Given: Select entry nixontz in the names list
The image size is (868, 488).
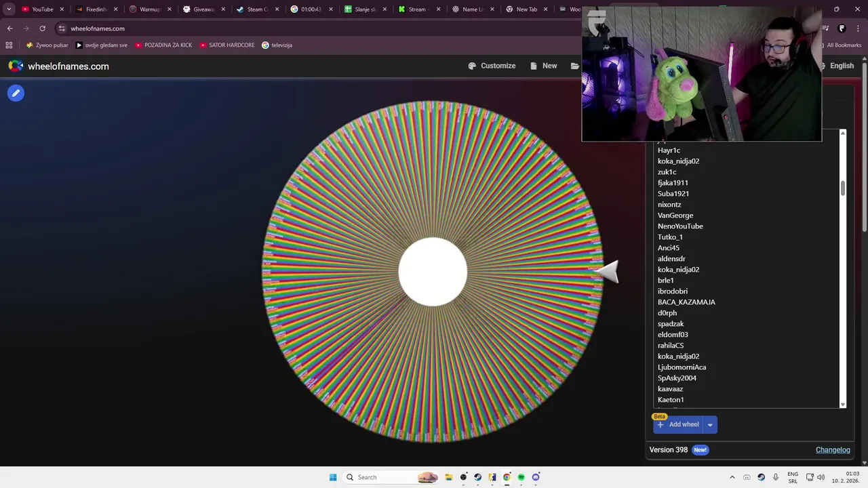Looking at the screenshot, I should 669,205.
